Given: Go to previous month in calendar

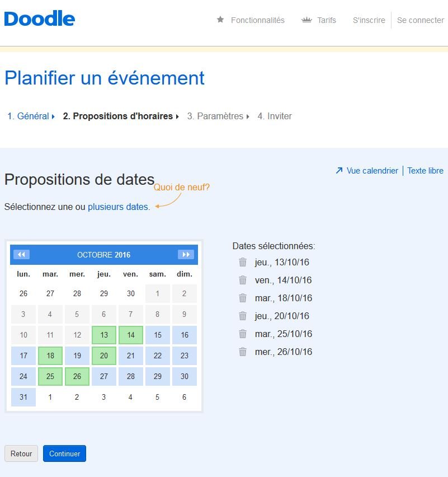Looking at the screenshot, I should 22,254.
